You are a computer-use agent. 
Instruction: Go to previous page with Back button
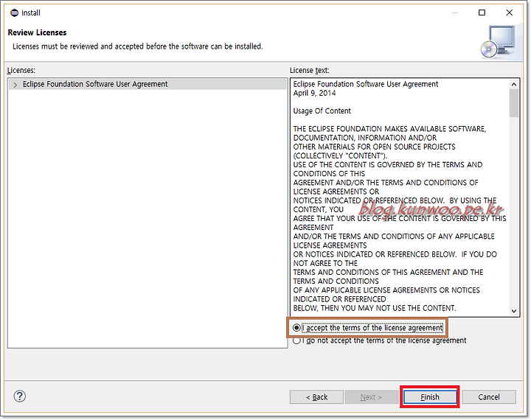point(316,397)
